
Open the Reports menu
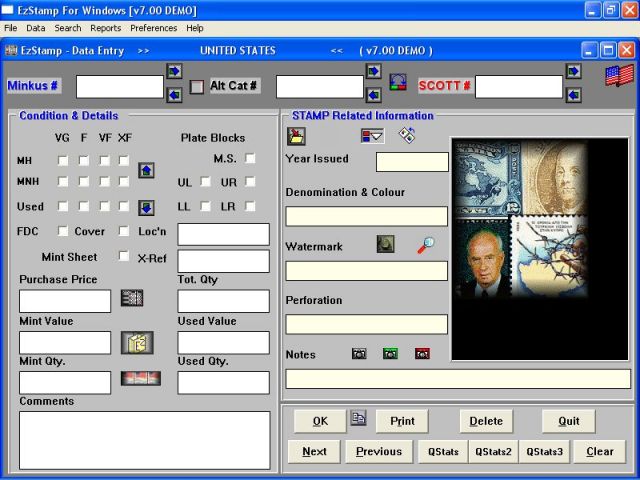[105, 28]
